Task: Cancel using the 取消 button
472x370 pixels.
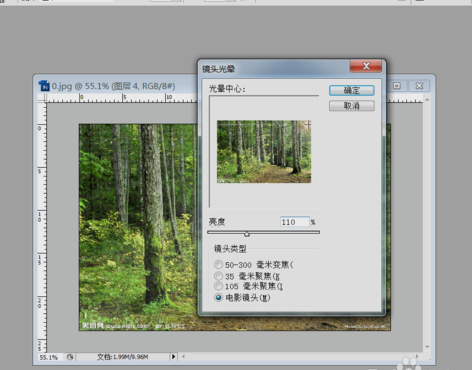Action: tap(352, 106)
